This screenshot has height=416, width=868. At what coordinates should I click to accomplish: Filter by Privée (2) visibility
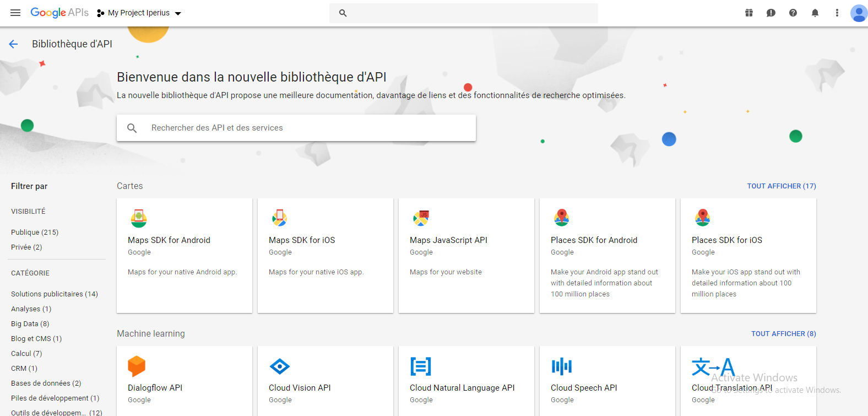coord(26,247)
